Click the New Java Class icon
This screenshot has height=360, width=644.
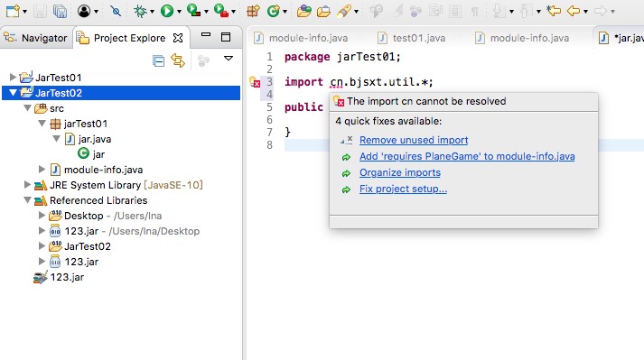pos(273,11)
